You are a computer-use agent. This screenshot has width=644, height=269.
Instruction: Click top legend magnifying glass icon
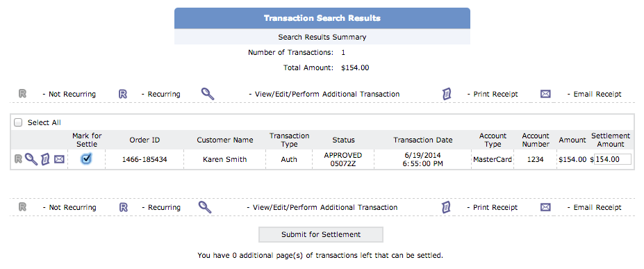pos(208,94)
